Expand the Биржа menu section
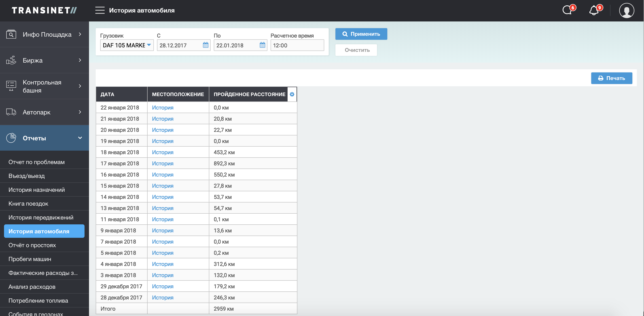 (44, 61)
